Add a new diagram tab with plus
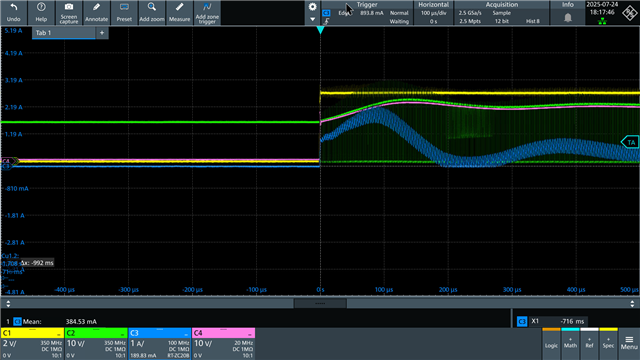The width and height of the screenshot is (640, 360). (x=102, y=33)
